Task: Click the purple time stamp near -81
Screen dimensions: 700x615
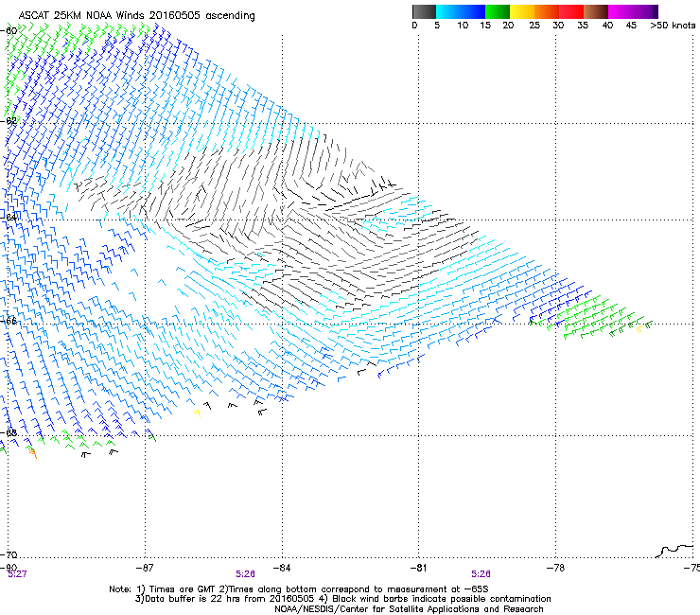Action: pyautogui.click(x=481, y=574)
